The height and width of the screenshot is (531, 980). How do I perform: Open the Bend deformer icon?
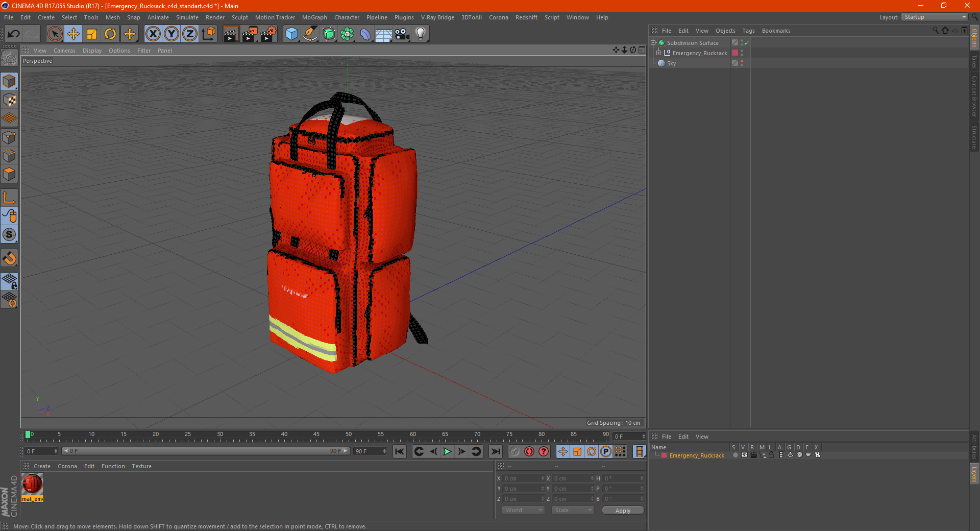tap(365, 34)
